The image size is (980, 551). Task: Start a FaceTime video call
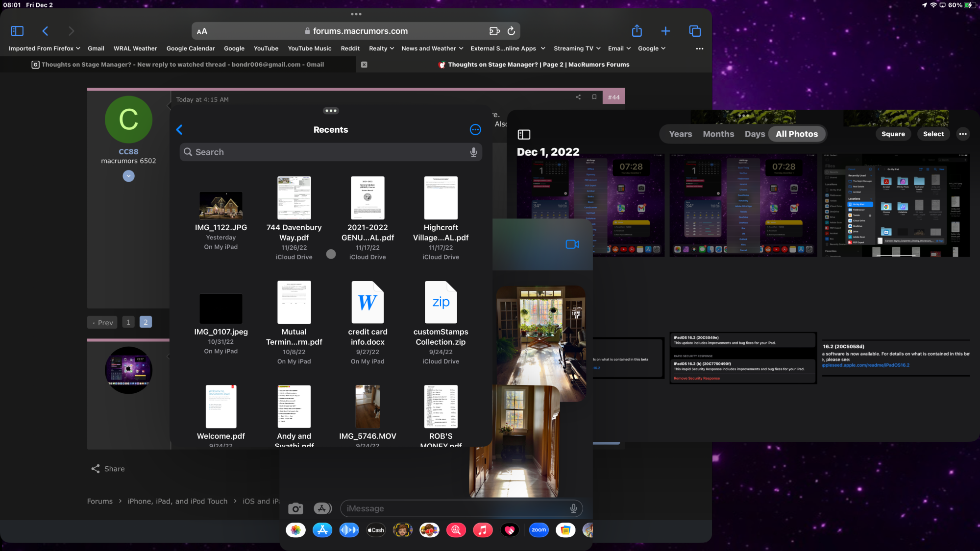click(572, 244)
